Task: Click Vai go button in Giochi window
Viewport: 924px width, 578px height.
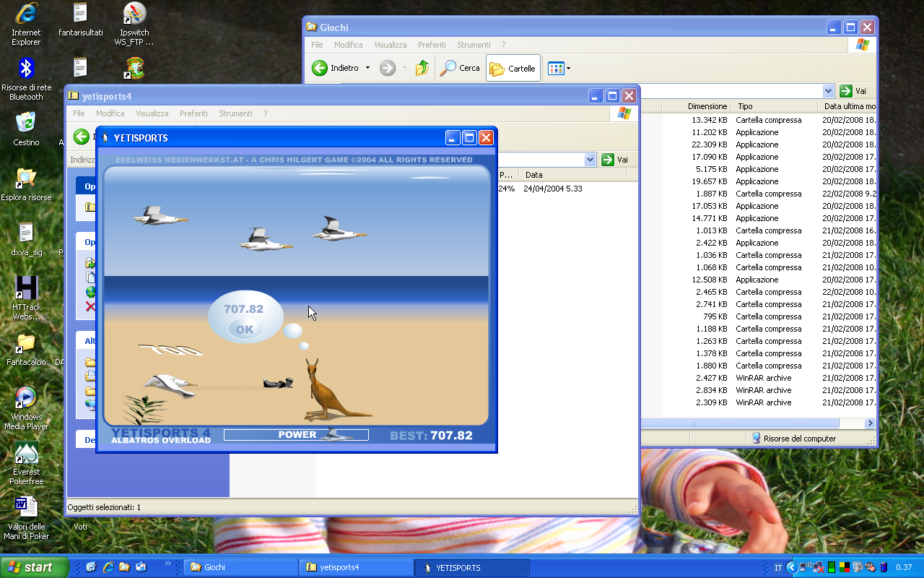Action: pyautogui.click(x=853, y=91)
